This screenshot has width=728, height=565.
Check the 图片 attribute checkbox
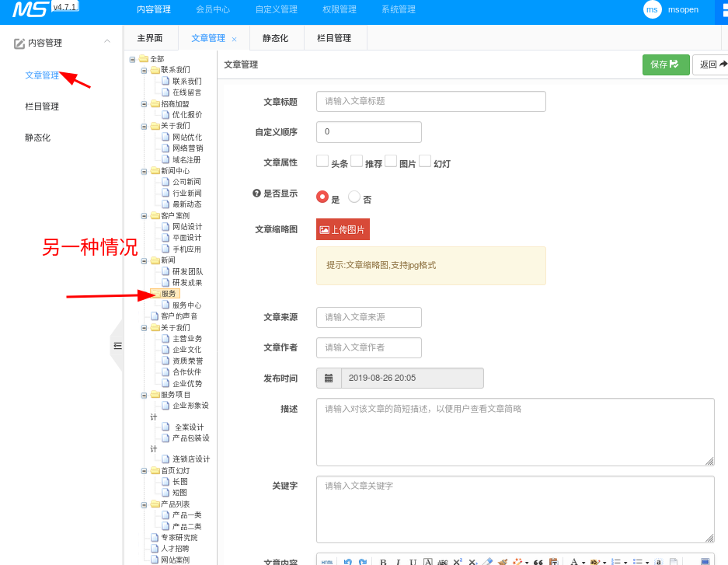tap(391, 161)
